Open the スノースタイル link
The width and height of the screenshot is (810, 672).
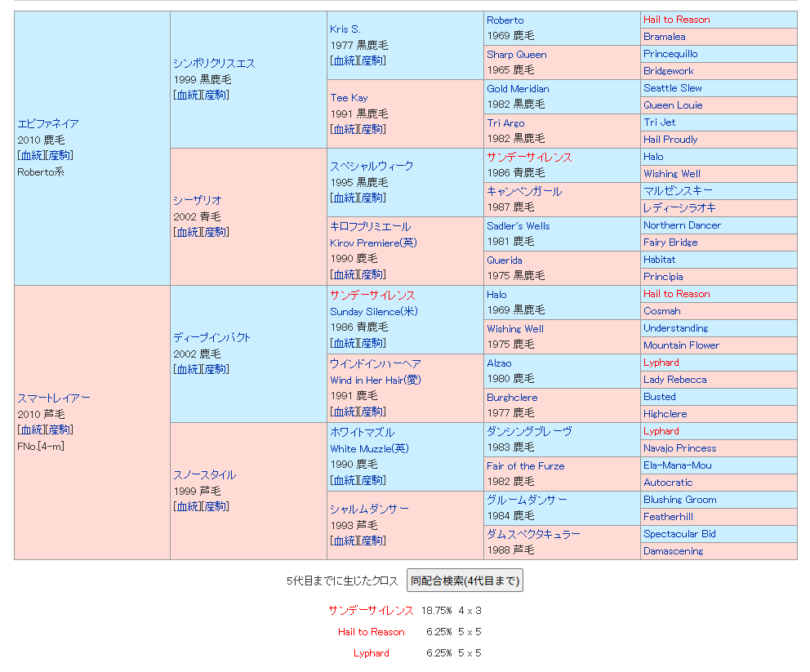click(x=205, y=474)
